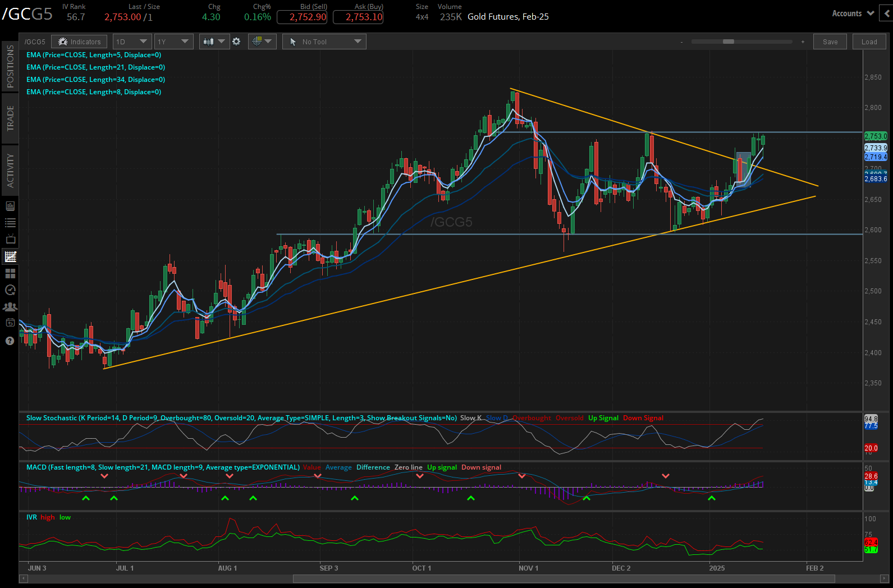Image resolution: width=893 pixels, height=588 pixels.
Task: Collapse the right panel with arrow button
Action: (x=887, y=13)
